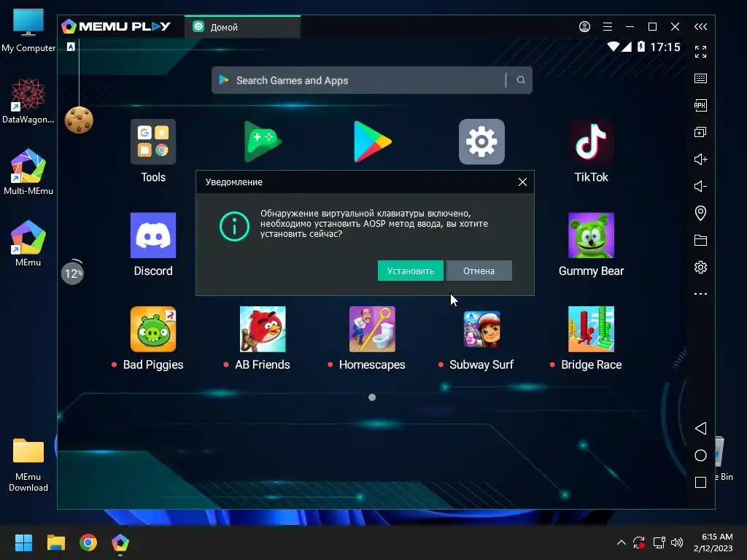
Task: Open keyboard mapping in sidebar
Action: coord(700,79)
